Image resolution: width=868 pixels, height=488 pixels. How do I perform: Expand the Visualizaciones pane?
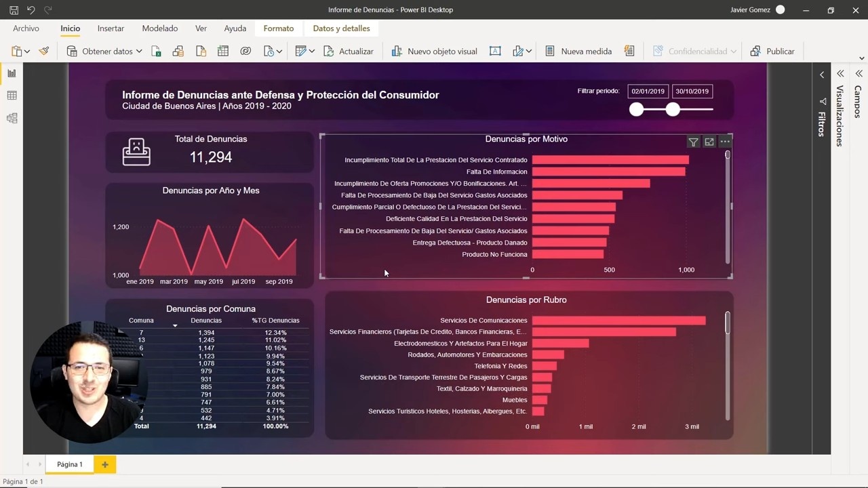click(x=840, y=74)
